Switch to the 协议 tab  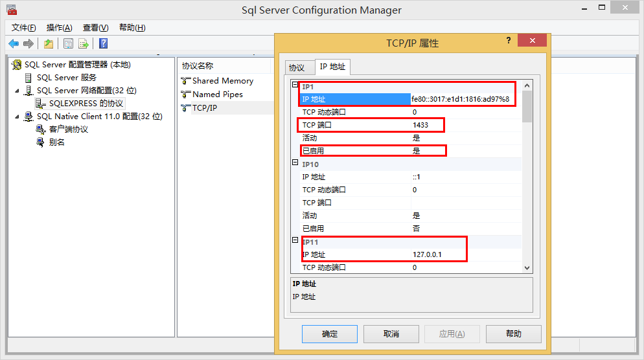(297, 67)
